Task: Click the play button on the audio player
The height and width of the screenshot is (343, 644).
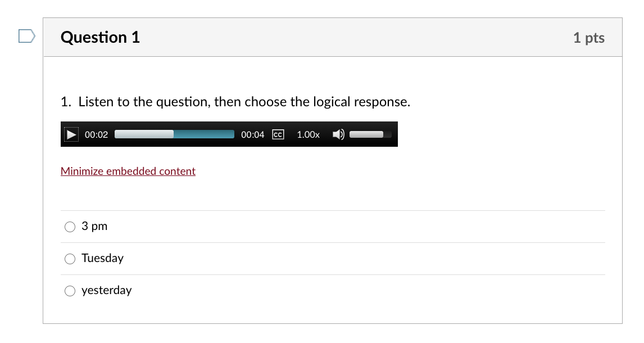Action: tap(71, 134)
